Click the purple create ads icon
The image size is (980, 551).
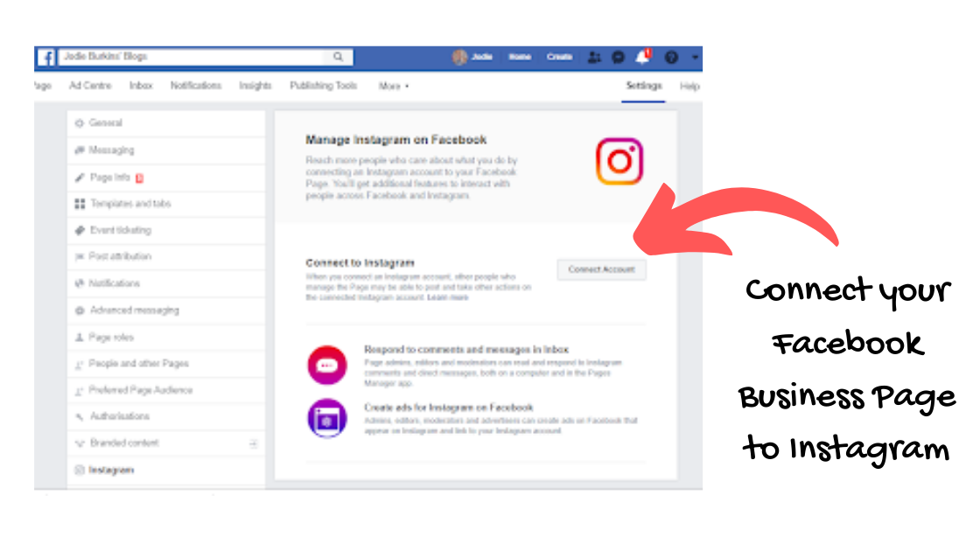(327, 419)
